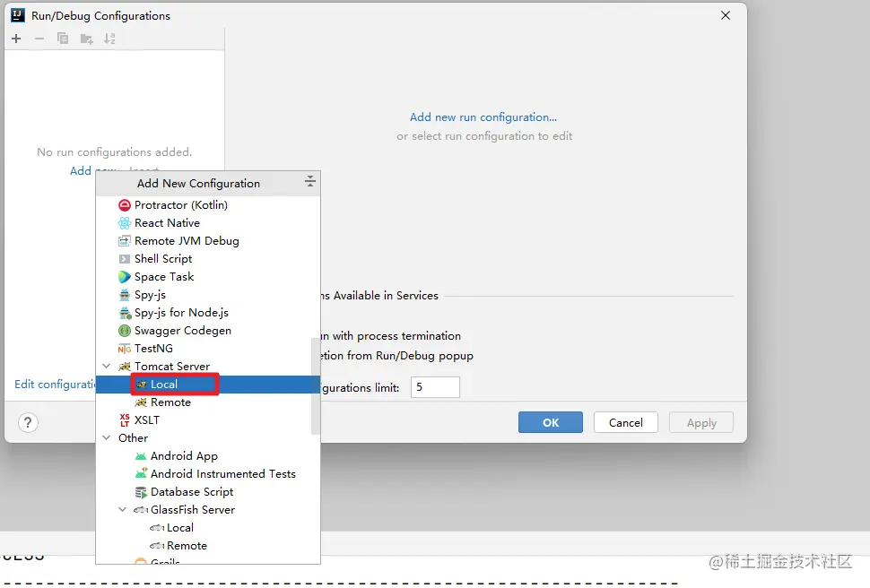Collapse the GlassFish Server node
The width and height of the screenshot is (870, 588).
pos(123,509)
